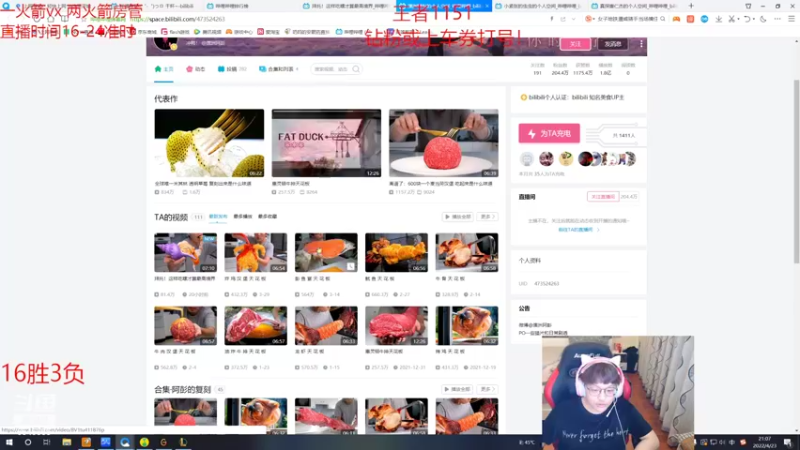
Task: Click the page vertical scrollbar
Action: [796, 172]
